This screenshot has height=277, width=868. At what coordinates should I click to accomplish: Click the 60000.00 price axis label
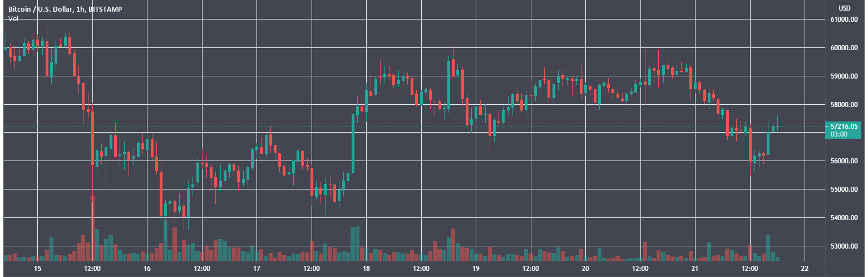click(843, 48)
